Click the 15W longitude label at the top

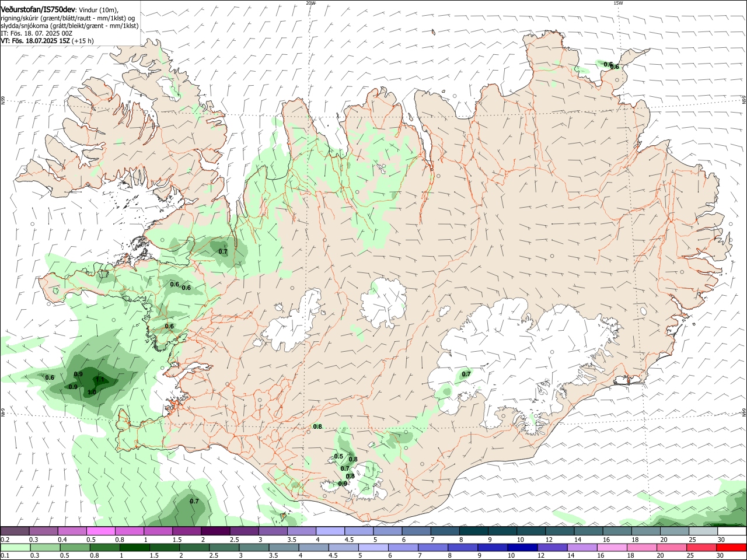(618, 3)
